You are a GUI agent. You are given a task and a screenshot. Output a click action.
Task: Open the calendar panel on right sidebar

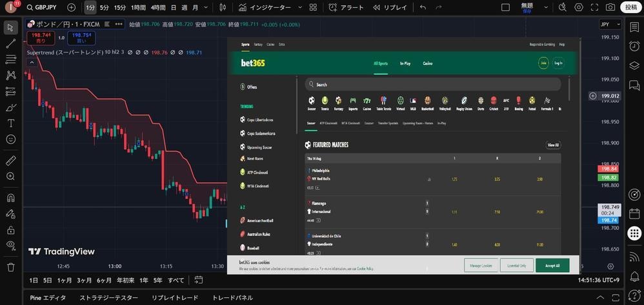(634, 214)
